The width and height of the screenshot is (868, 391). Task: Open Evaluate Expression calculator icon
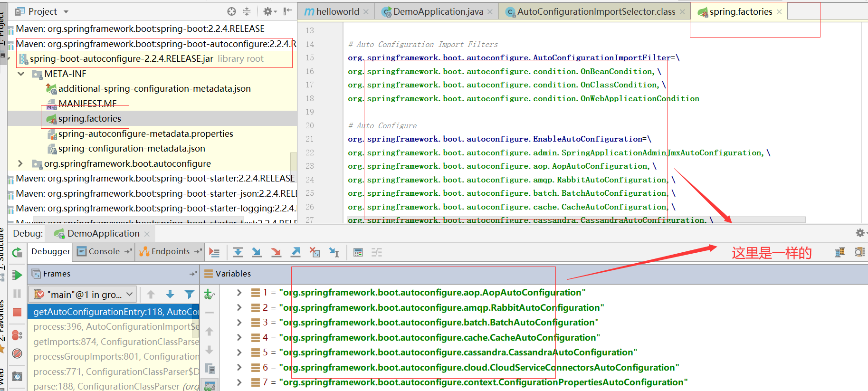click(x=358, y=252)
